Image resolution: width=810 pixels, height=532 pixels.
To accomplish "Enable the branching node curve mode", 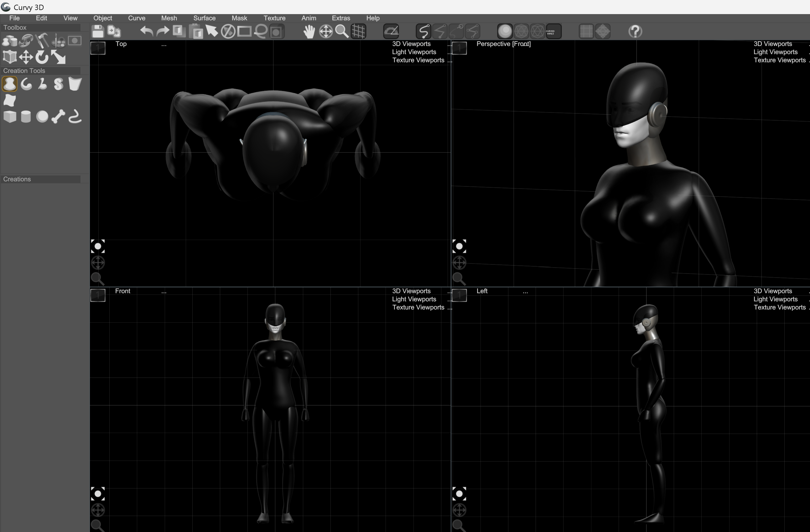I will click(473, 32).
